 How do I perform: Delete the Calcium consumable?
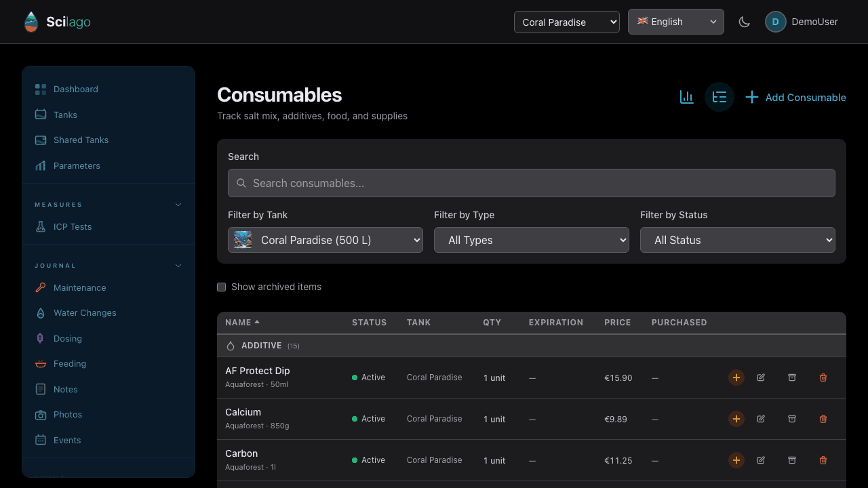tap(823, 419)
